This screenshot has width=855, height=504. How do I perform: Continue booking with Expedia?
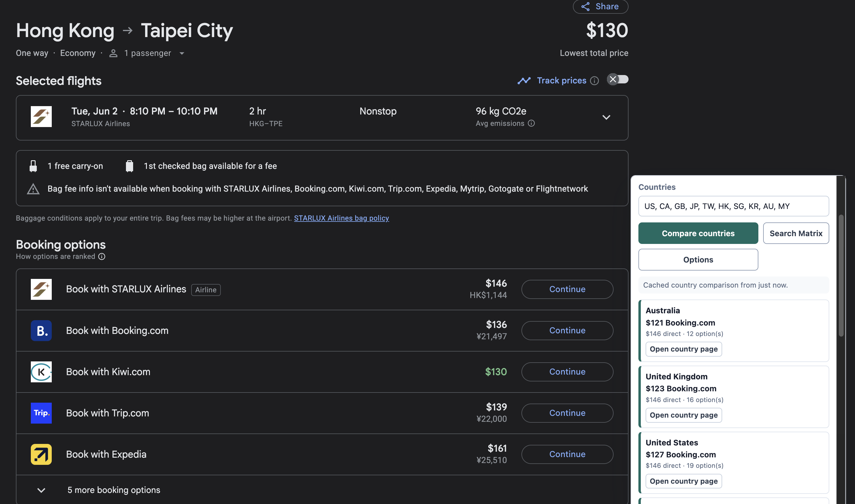click(x=567, y=454)
